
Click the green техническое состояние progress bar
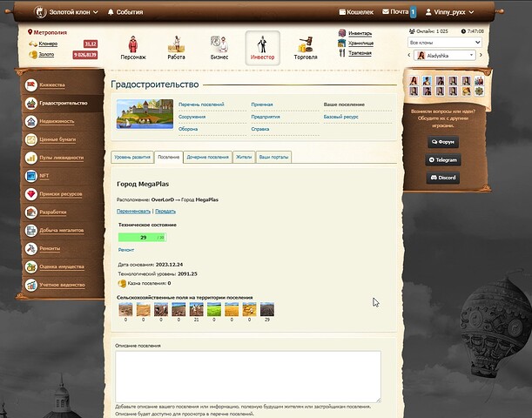pos(142,237)
